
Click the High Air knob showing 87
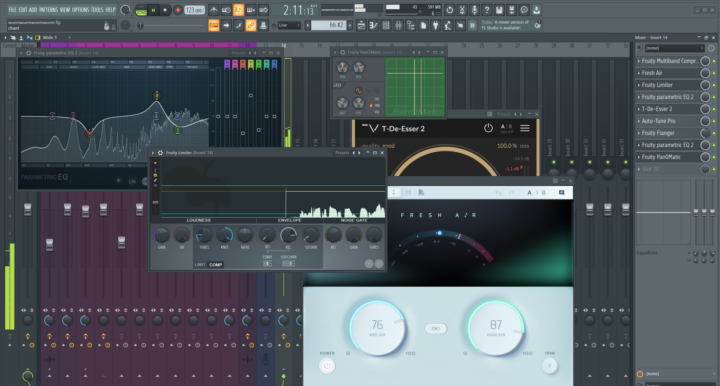pyautogui.click(x=496, y=328)
